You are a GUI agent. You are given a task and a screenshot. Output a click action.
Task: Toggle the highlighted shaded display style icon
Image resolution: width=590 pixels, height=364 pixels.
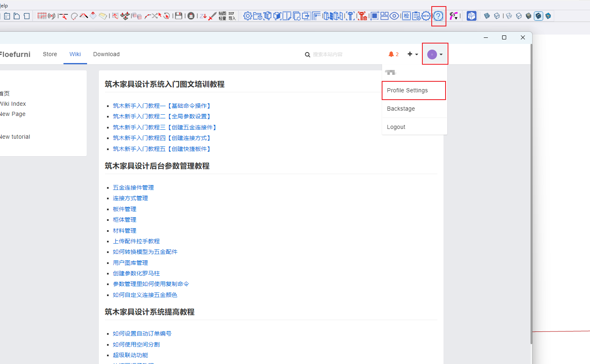click(x=538, y=16)
